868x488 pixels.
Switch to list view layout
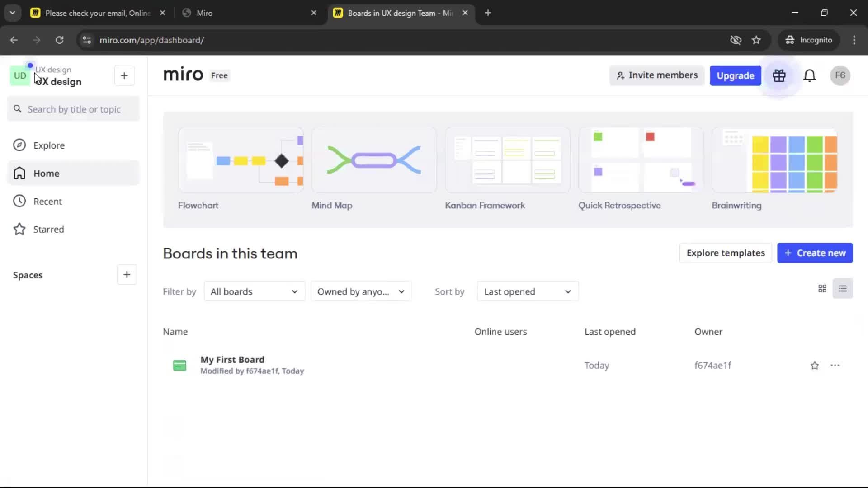(843, 289)
